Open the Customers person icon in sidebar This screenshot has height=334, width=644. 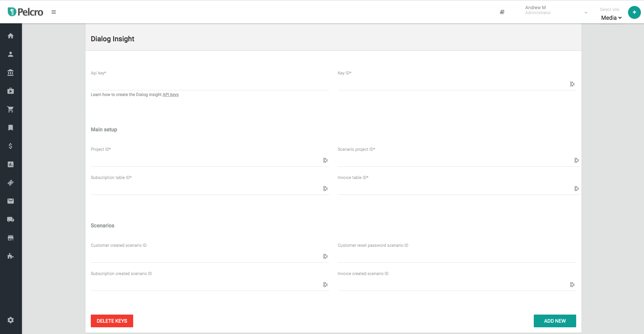(11, 54)
